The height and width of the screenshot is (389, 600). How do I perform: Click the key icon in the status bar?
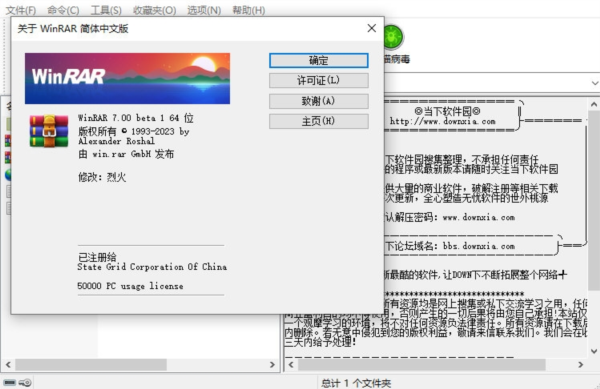(x=25, y=382)
